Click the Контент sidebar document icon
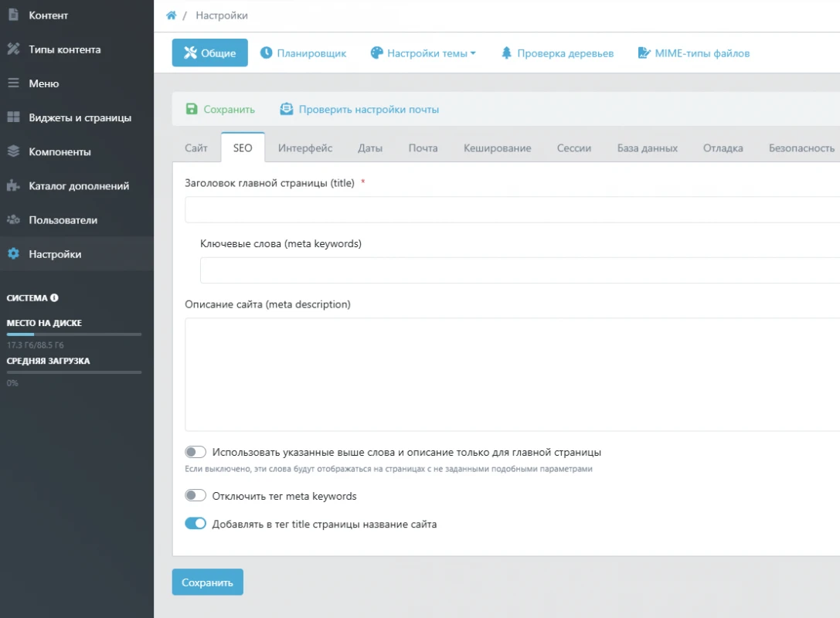 (x=13, y=15)
